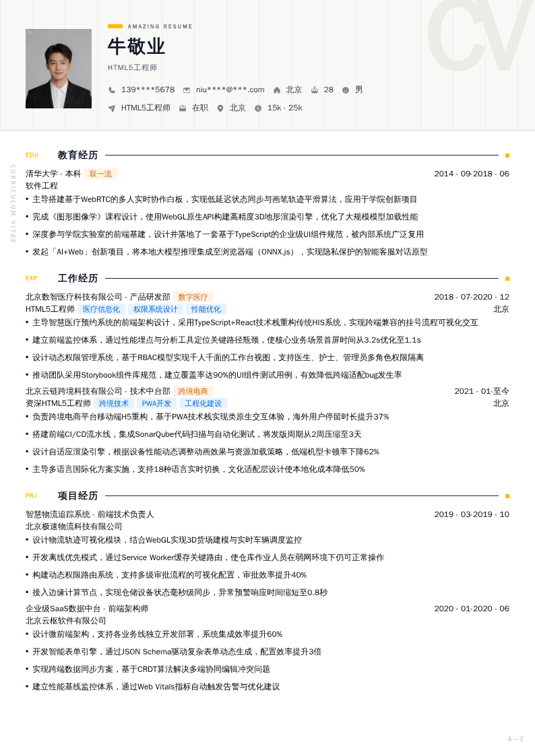Click 北京极速物流科技有限公司

(x=74, y=526)
